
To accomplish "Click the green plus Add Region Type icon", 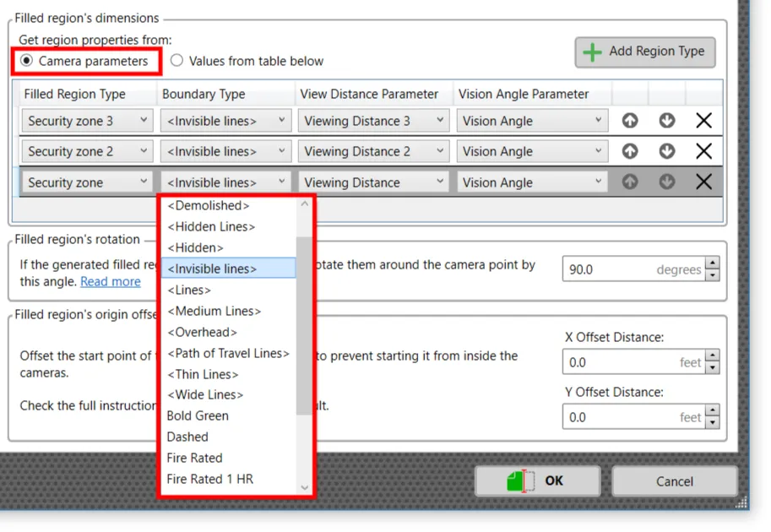I will tap(593, 52).
